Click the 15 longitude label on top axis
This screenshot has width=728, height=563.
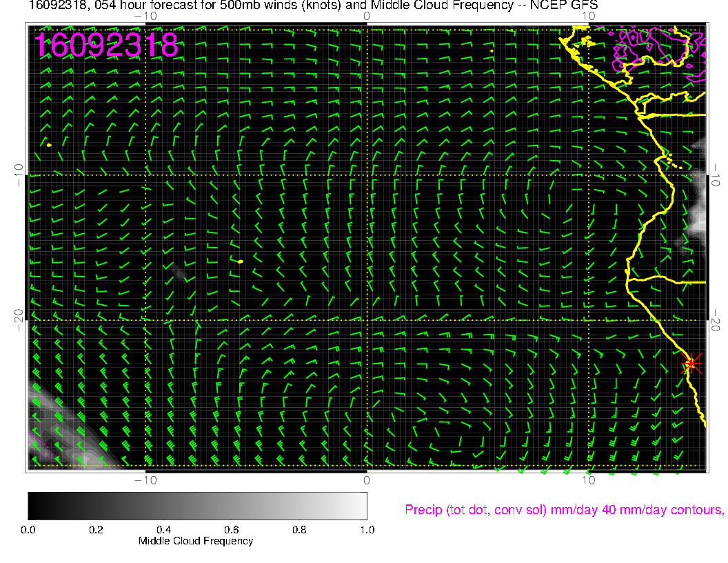[x=588, y=15]
